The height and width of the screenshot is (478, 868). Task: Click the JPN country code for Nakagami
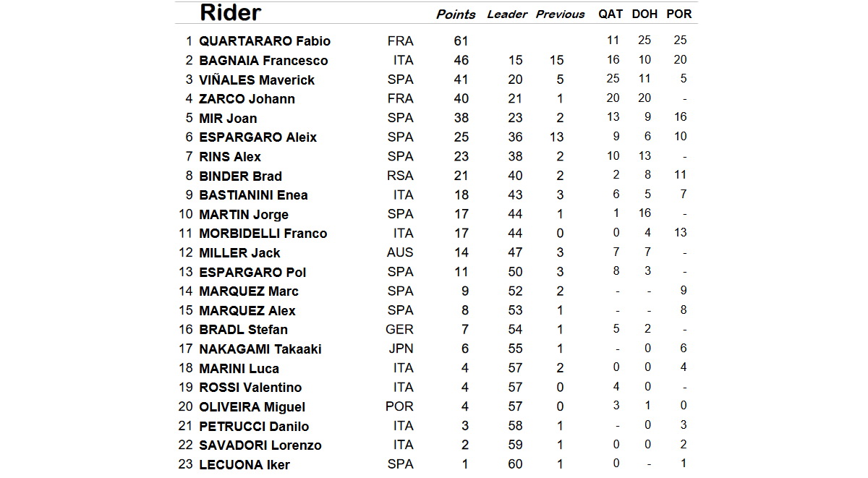coord(401,349)
